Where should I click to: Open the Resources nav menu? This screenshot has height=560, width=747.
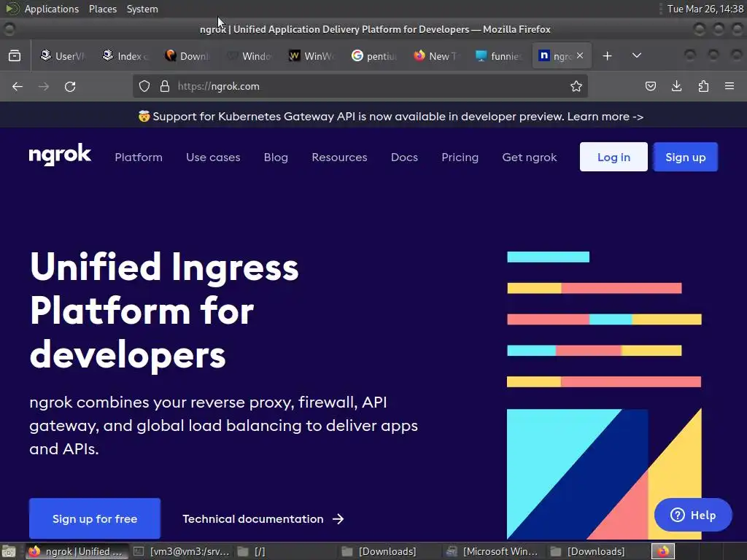tap(339, 157)
